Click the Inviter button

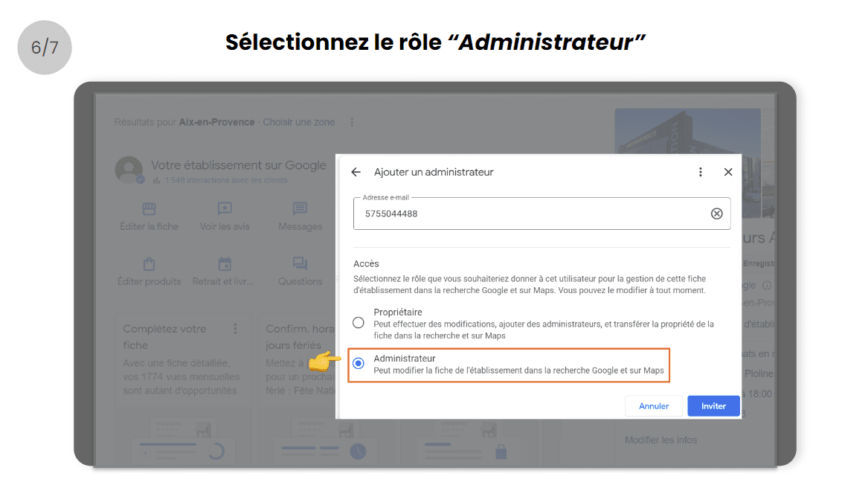coord(713,406)
